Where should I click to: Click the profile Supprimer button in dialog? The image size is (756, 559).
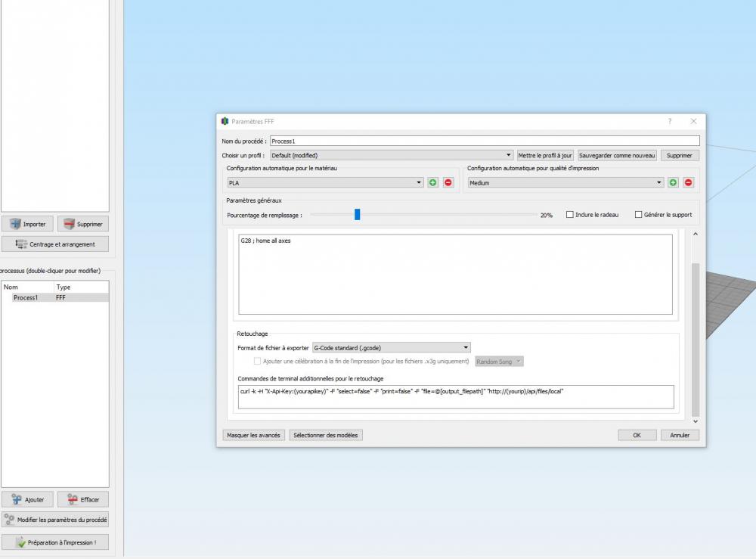click(x=680, y=155)
